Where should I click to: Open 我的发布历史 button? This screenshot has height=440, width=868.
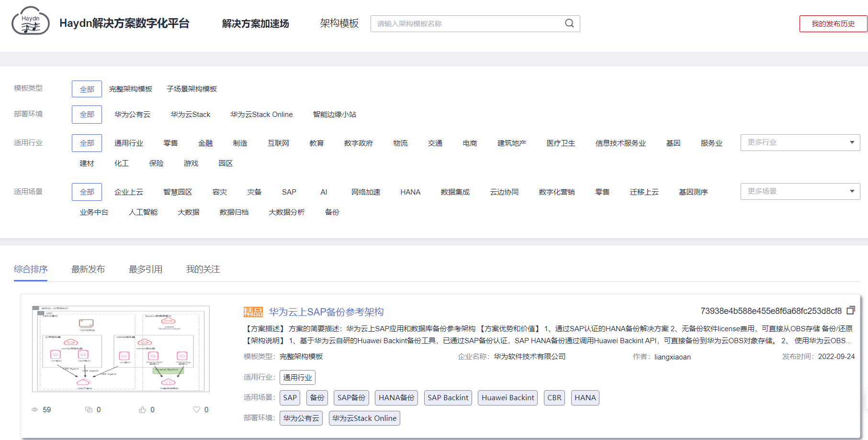tap(833, 24)
